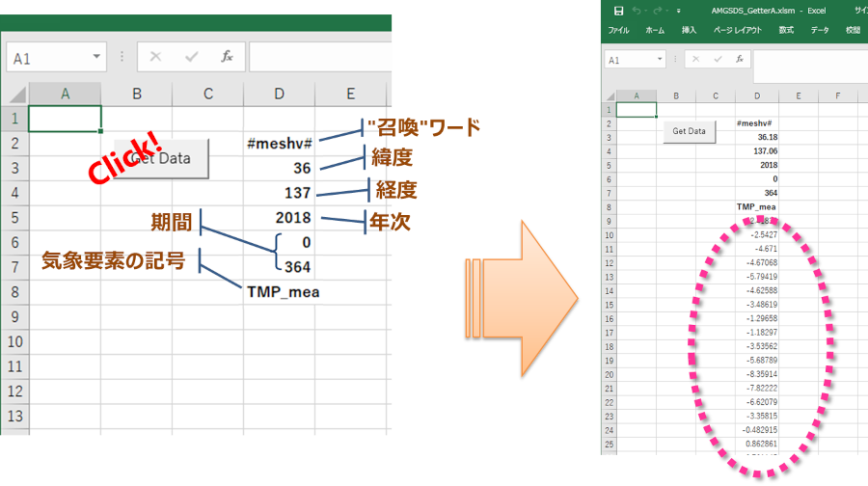Select the column D header in the left sheet
Image resolution: width=868 pixels, height=486 pixels.
point(280,94)
